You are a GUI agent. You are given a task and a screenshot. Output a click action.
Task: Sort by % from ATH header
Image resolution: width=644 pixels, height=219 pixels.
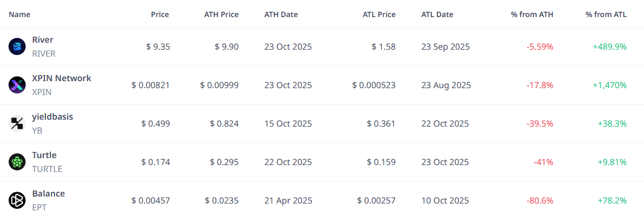pyautogui.click(x=532, y=14)
